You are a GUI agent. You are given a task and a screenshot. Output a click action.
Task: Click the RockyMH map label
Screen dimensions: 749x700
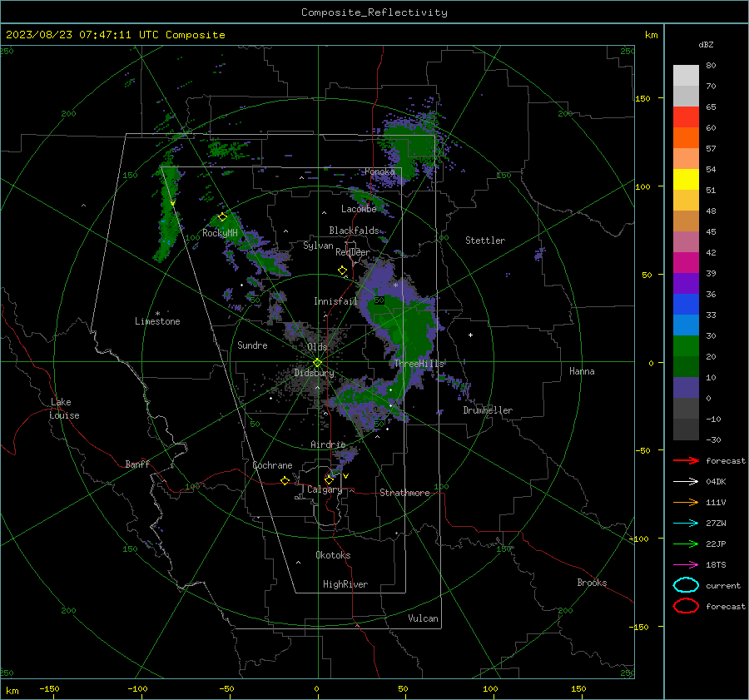[x=220, y=233]
